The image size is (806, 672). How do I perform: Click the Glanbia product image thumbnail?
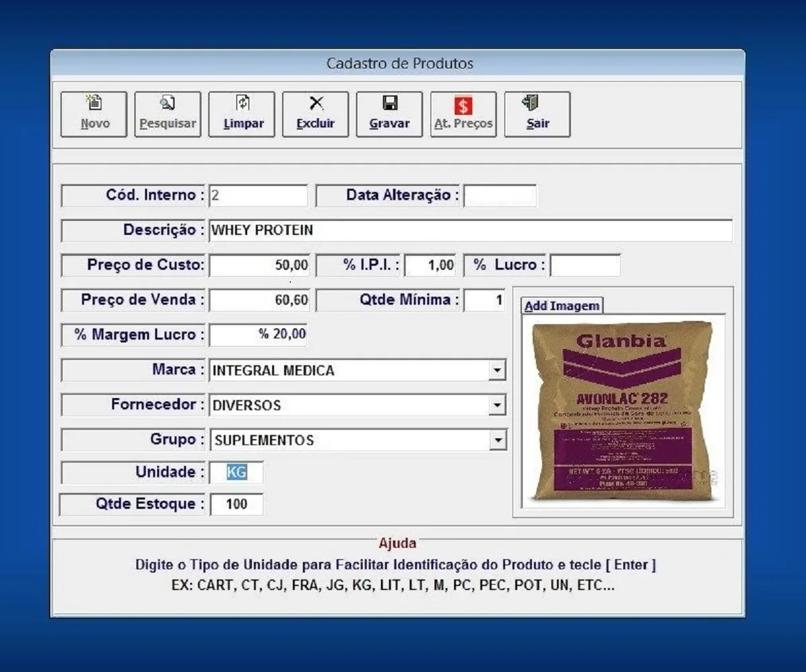(623, 411)
